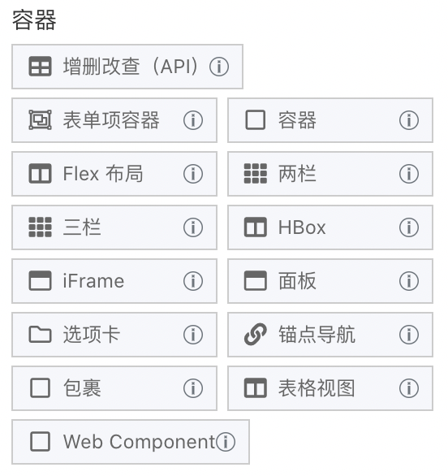Select the 增删改查 (API) component
The image size is (448, 476).
[127, 67]
